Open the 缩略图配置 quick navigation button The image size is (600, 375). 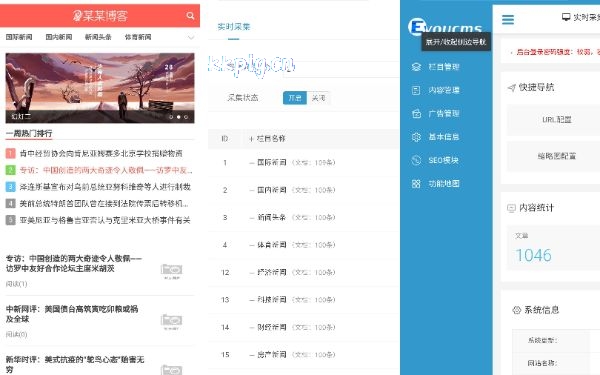coord(557,156)
